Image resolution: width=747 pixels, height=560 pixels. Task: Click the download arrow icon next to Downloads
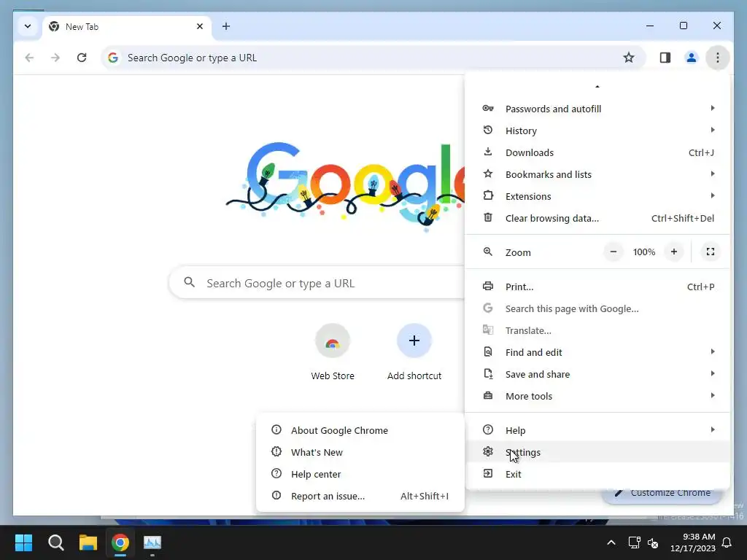coord(488,152)
